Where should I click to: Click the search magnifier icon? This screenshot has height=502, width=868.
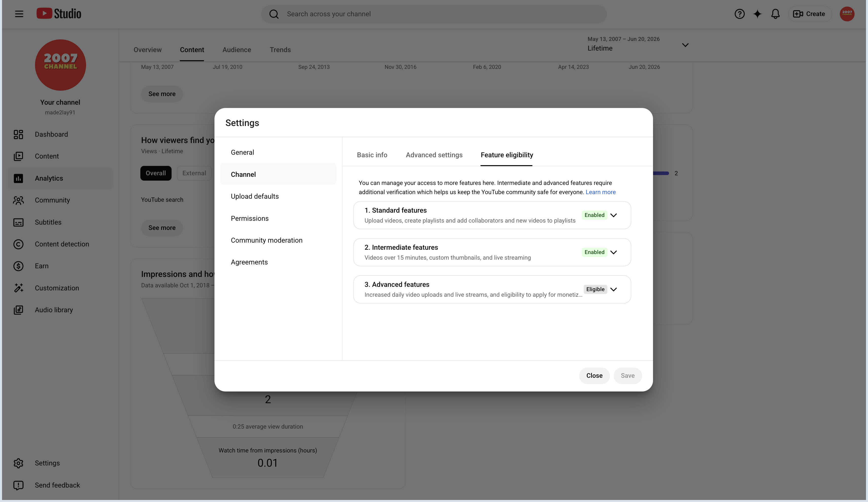pyautogui.click(x=274, y=14)
